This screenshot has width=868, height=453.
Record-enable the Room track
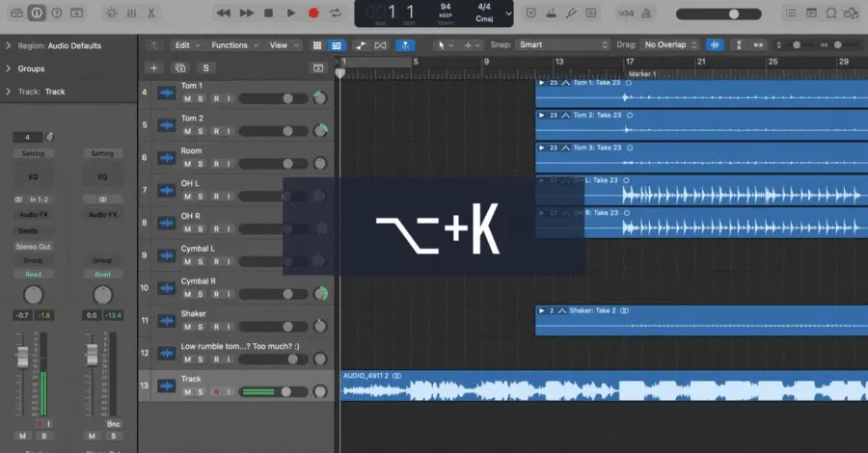tap(216, 164)
